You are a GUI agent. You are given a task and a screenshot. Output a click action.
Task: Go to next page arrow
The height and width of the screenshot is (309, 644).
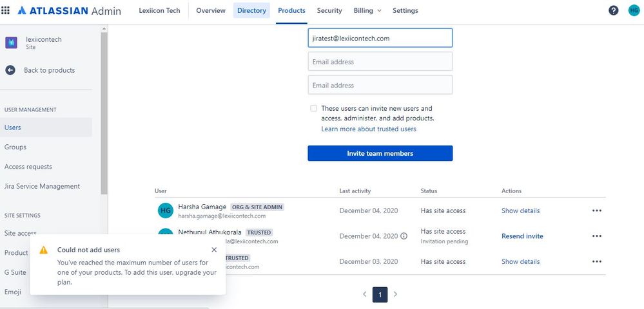pos(396,294)
